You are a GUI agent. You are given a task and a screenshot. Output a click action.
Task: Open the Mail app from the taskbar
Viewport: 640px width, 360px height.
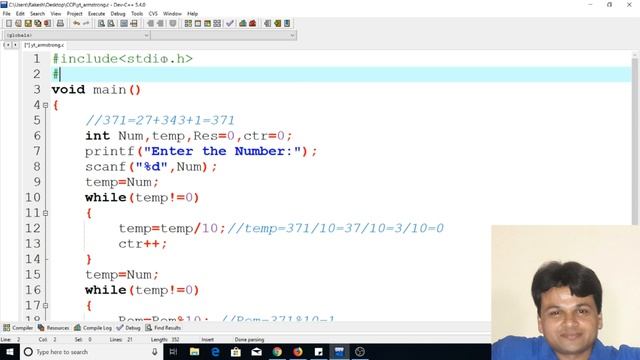(256, 352)
